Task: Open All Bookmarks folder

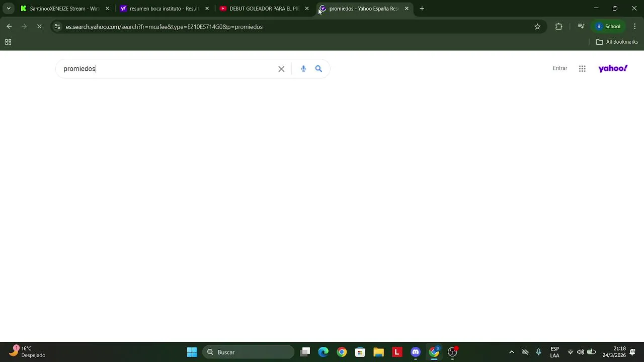Action: pyautogui.click(x=617, y=42)
